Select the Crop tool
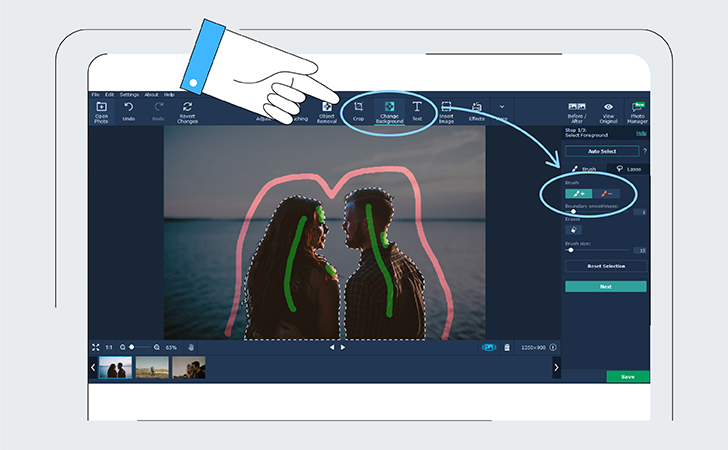The height and width of the screenshot is (450, 728). (x=358, y=111)
